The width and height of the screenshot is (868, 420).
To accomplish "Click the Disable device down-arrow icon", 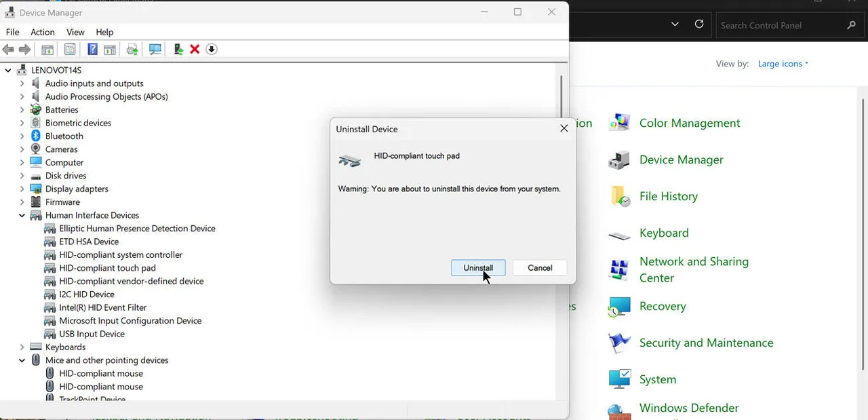I will click(x=211, y=49).
